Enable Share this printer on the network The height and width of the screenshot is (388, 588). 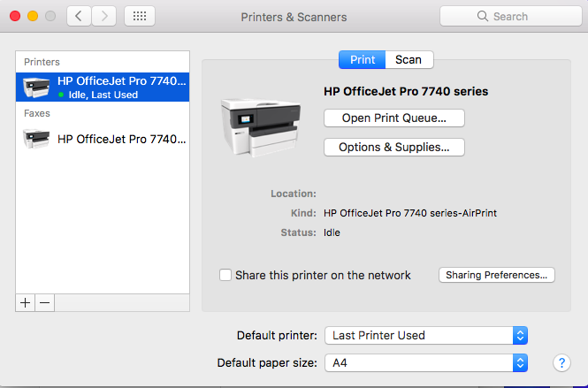[x=225, y=275]
